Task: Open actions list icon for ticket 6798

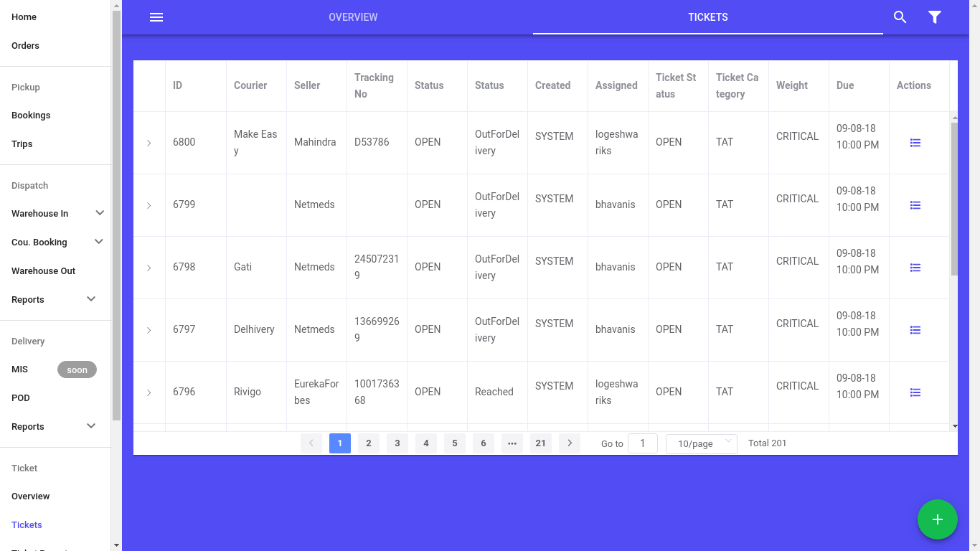Action: point(915,268)
